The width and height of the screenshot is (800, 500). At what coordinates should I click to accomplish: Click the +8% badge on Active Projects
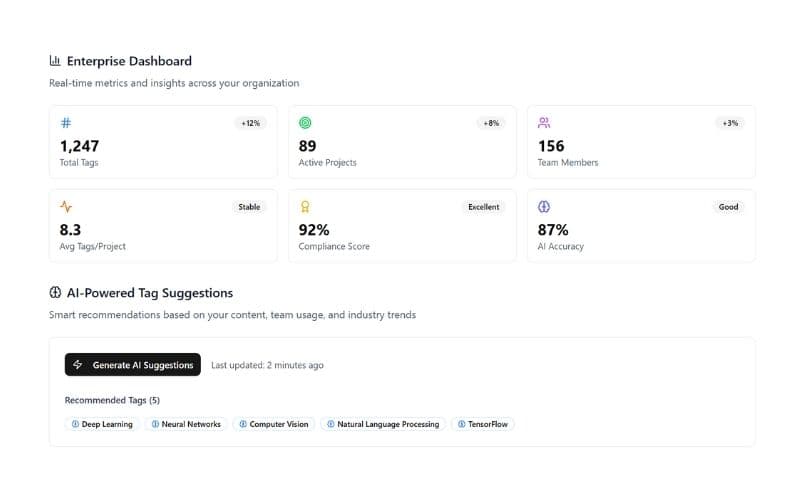[x=491, y=123]
